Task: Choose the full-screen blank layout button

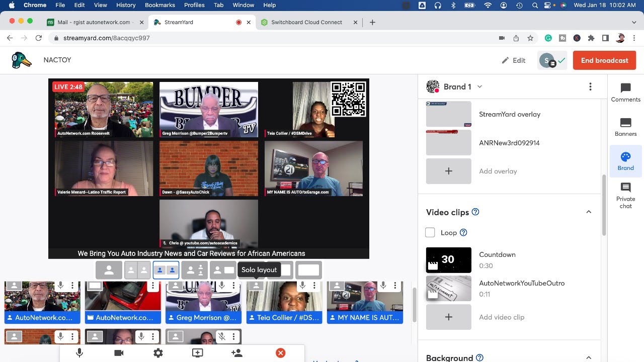Action: [x=308, y=270]
